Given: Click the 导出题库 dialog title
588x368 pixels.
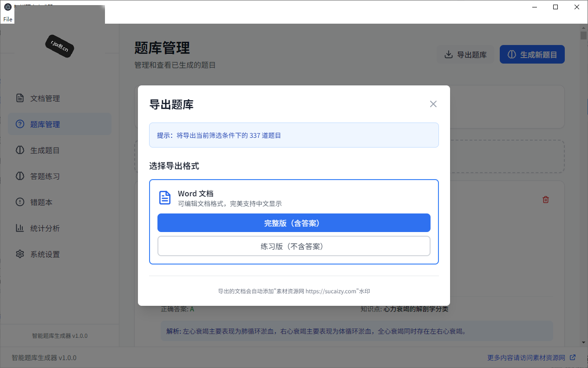Looking at the screenshot, I should point(171,104).
